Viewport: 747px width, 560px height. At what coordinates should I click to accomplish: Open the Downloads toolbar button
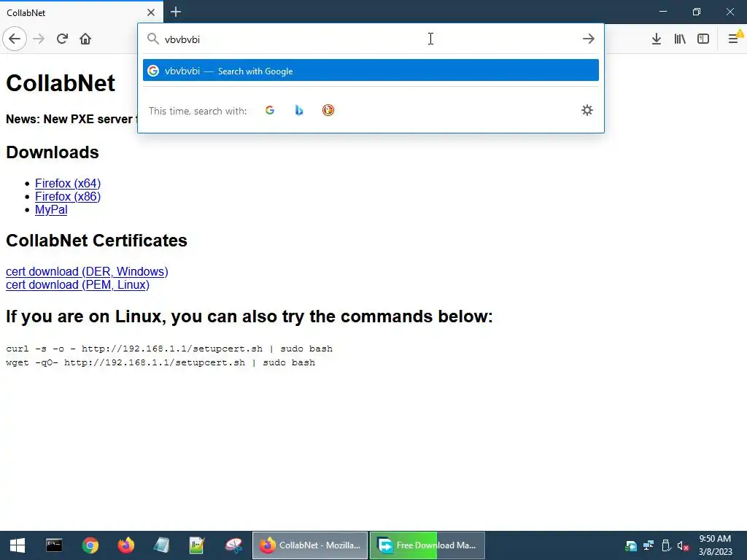click(656, 39)
